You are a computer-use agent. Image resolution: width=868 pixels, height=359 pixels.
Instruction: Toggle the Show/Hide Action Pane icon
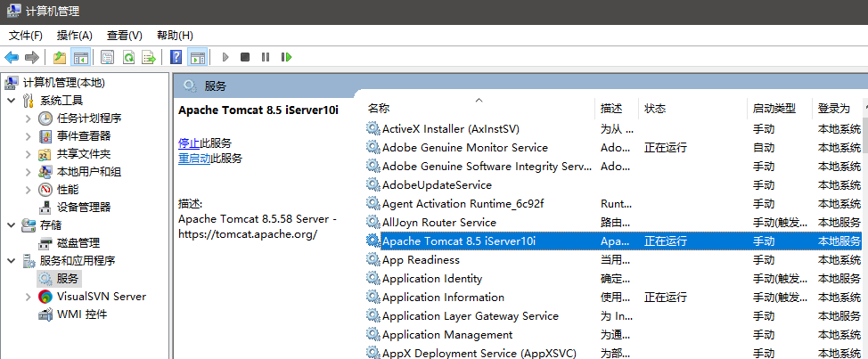pos(198,57)
